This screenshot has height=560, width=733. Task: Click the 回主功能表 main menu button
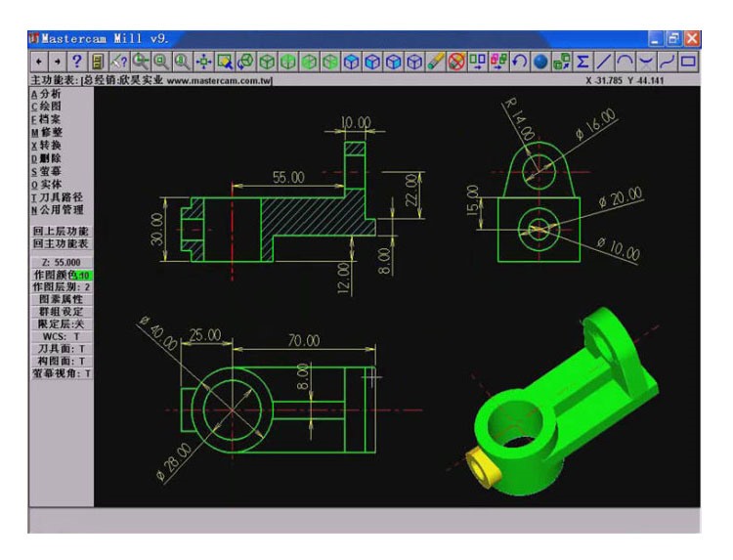click(61, 243)
